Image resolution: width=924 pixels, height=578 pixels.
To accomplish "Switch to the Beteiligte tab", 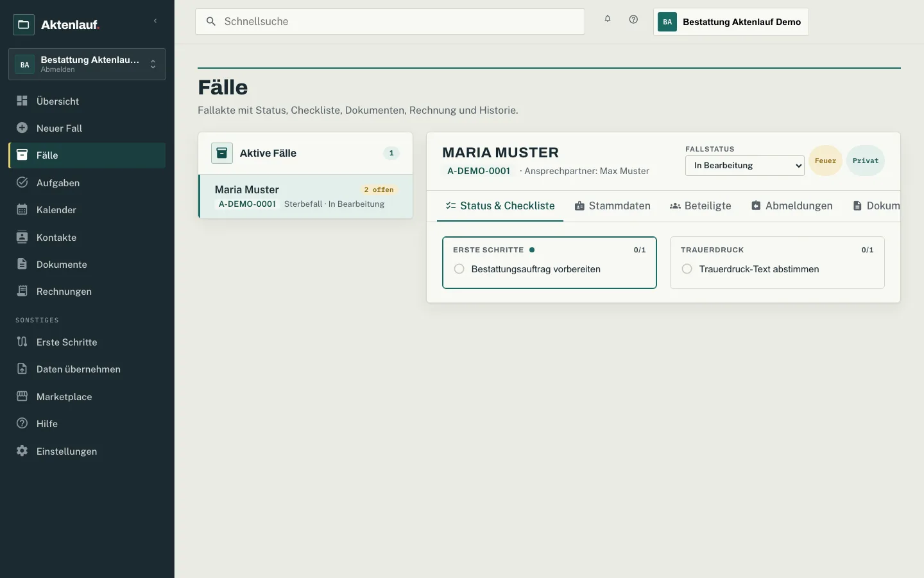I will pos(701,206).
